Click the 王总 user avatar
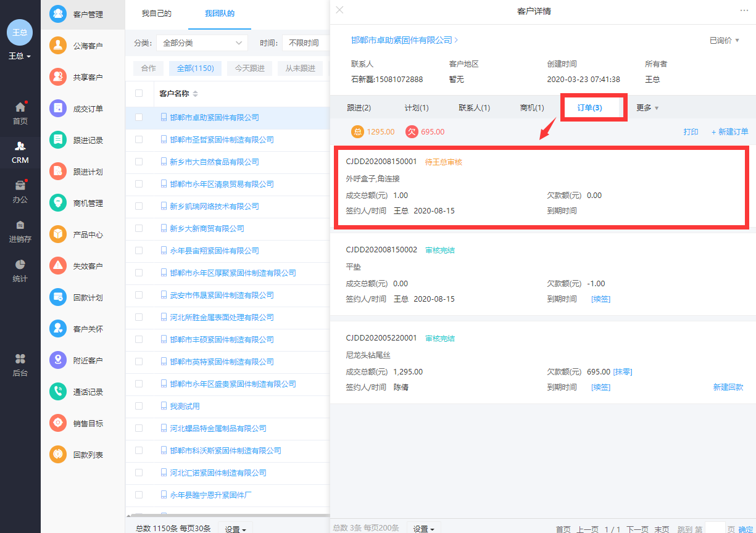This screenshot has width=756, height=533. pyautogui.click(x=20, y=32)
